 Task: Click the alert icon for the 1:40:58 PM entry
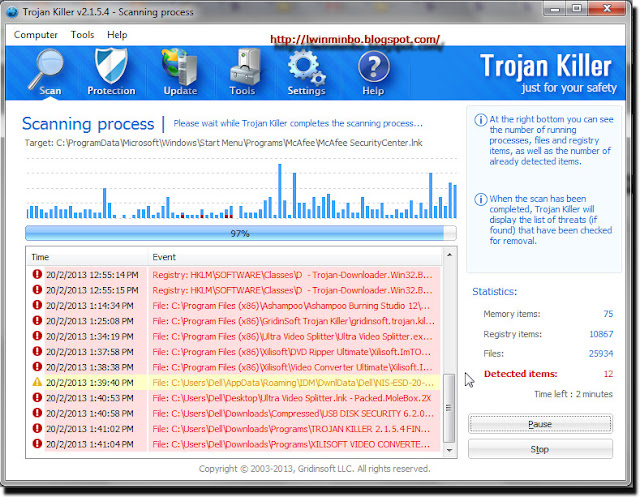pyautogui.click(x=37, y=413)
